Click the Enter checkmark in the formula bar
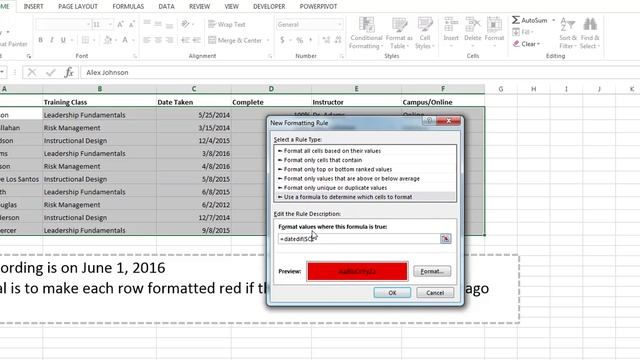The image size is (640, 360). tap(51, 73)
